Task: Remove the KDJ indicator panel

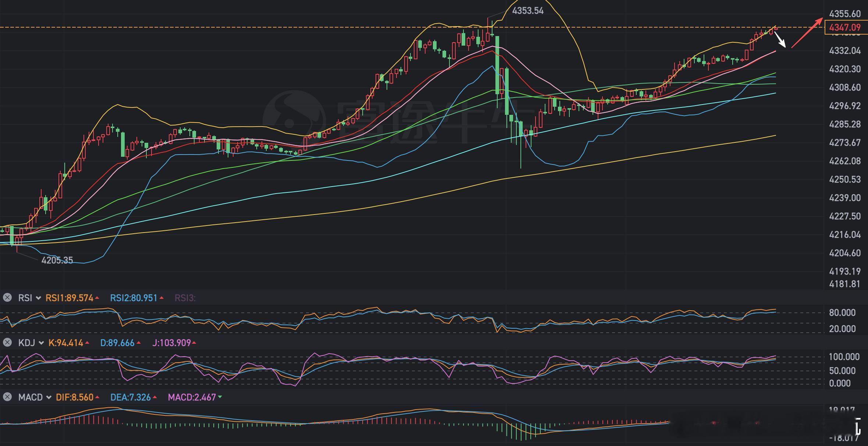Action: point(7,343)
